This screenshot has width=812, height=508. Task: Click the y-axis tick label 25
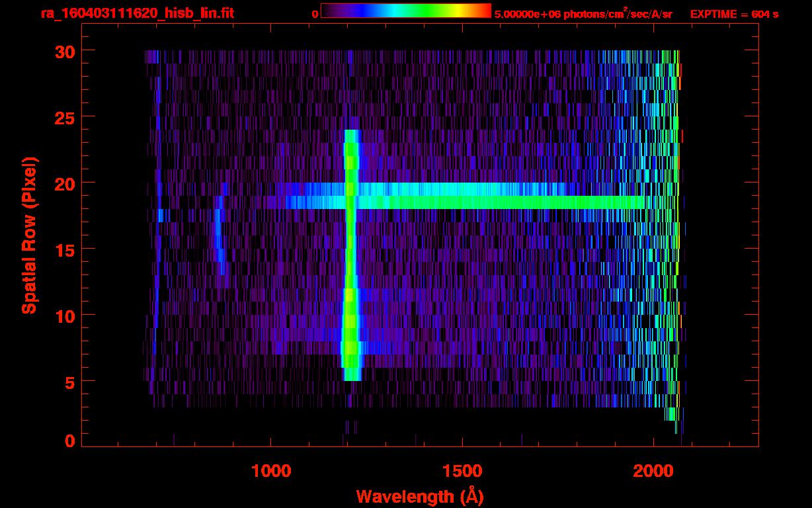pos(64,117)
